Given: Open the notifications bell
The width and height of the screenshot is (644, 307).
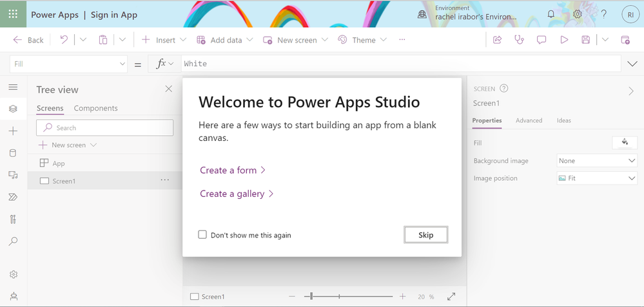Looking at the screenshot, I should 551,14.
